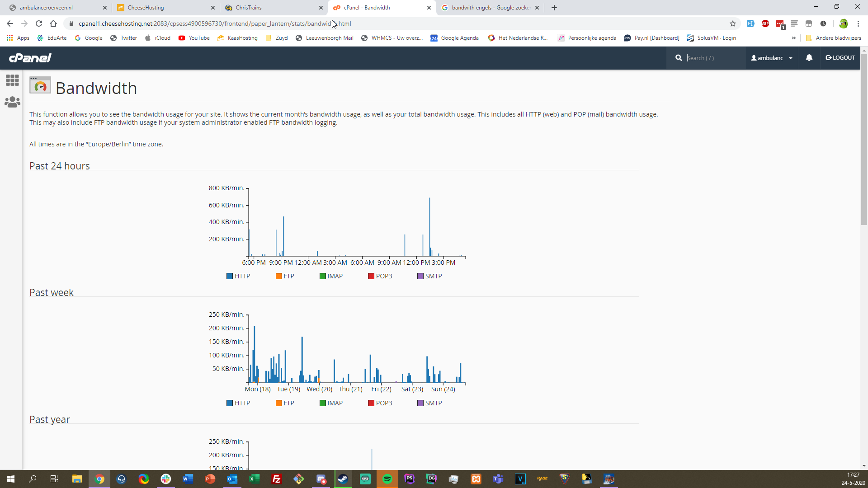Image resolution: width=868 pixels, height=488 pixels.
Task: Open FileZilla from the taskbar
Action: pos(276,479)
